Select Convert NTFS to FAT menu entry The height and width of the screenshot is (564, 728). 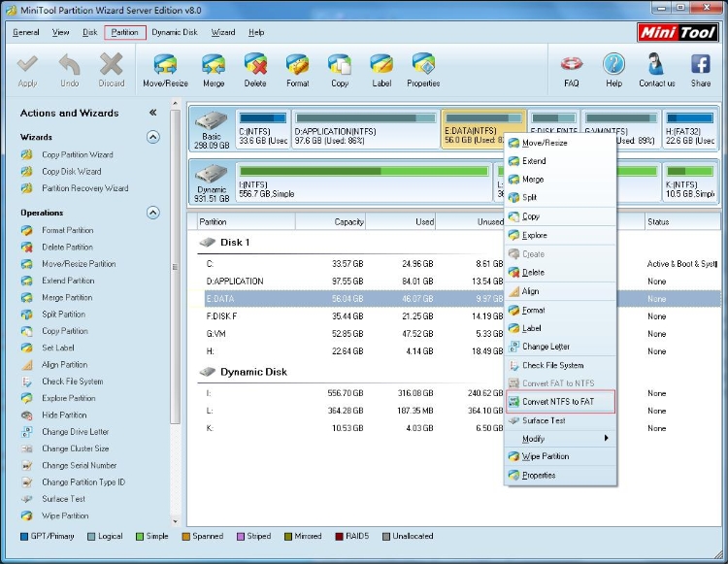560,402
